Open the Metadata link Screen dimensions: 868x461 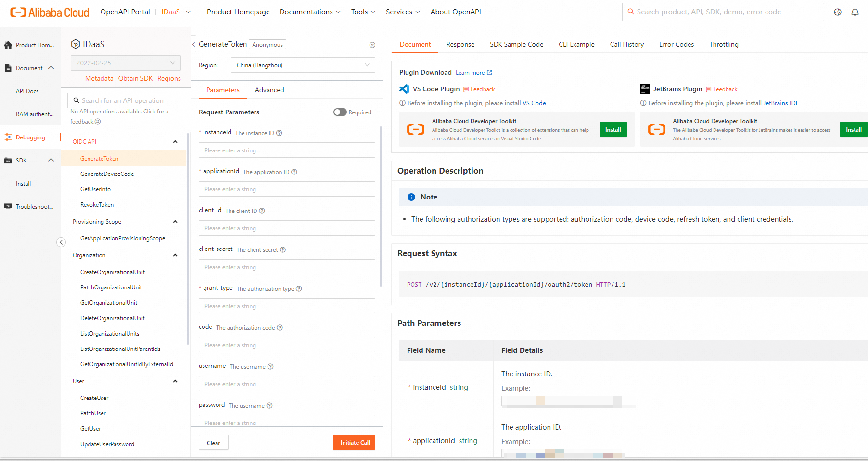click(x=99, y=78)
